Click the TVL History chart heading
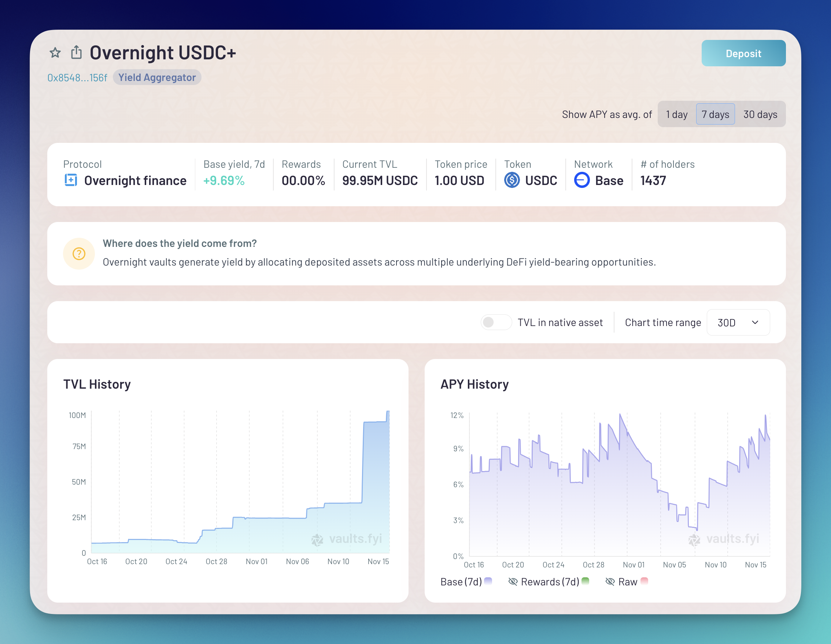 (97, 384)
